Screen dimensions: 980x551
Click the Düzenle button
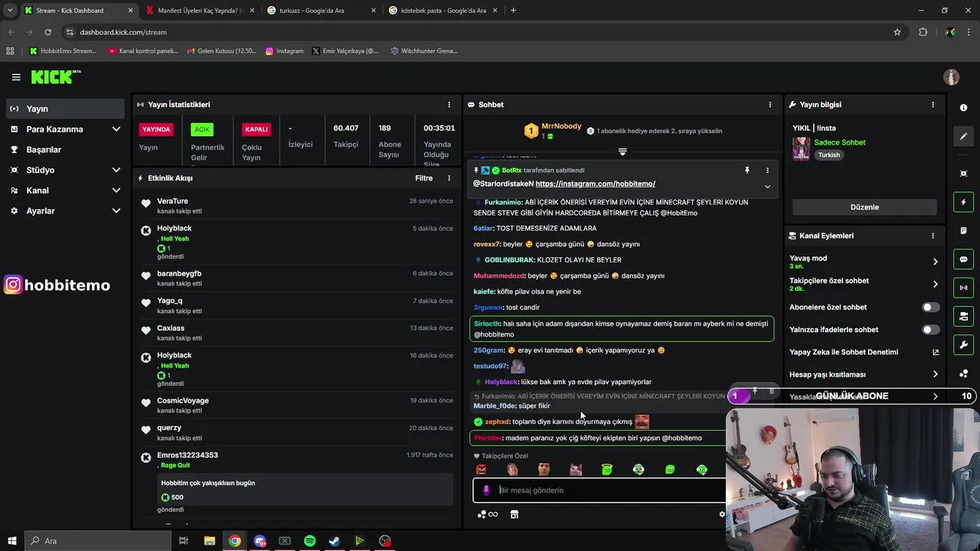click(x=864, y=207)
